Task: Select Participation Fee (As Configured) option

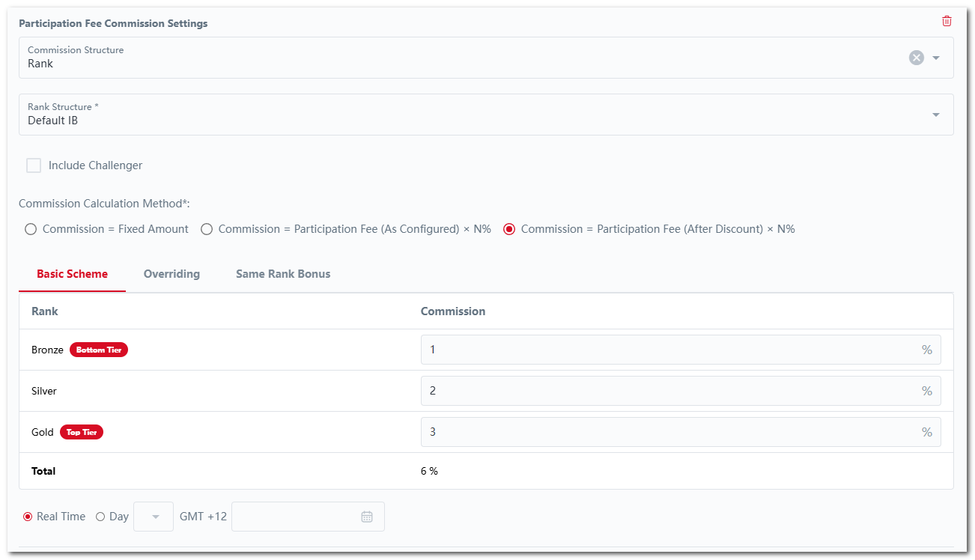Action: pos(207,229)
